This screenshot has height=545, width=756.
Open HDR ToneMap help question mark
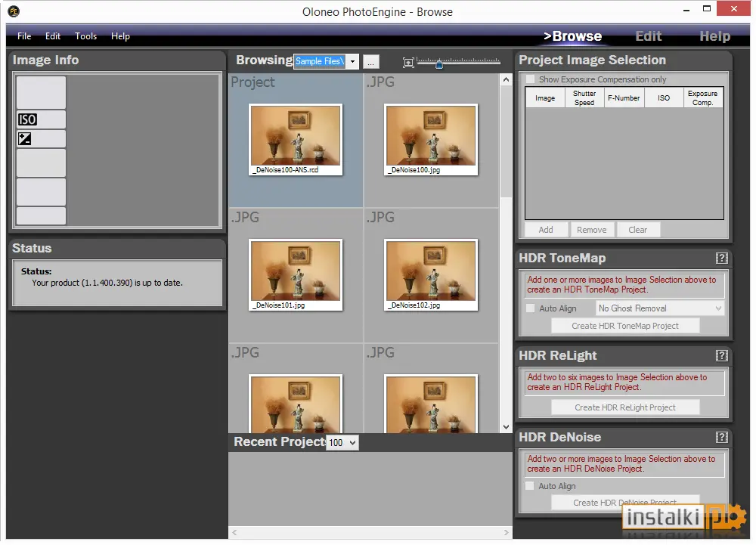(x=721, y=259)
